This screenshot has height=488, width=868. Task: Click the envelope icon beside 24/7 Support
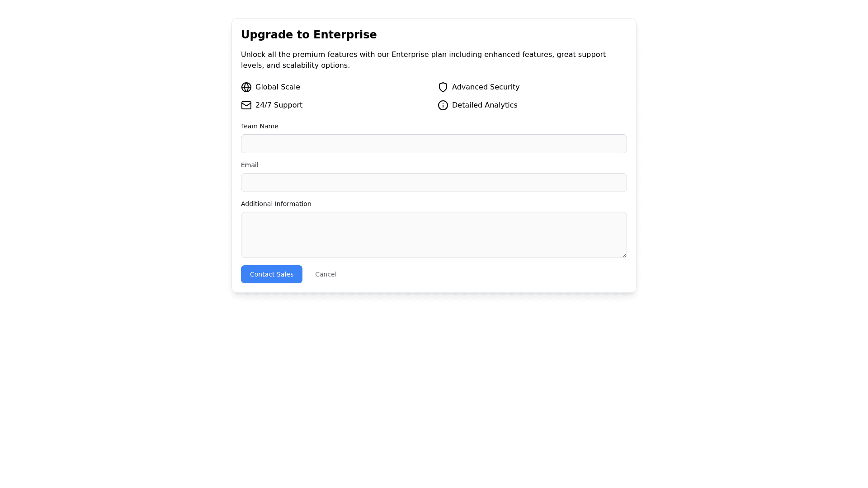[246, 105]
